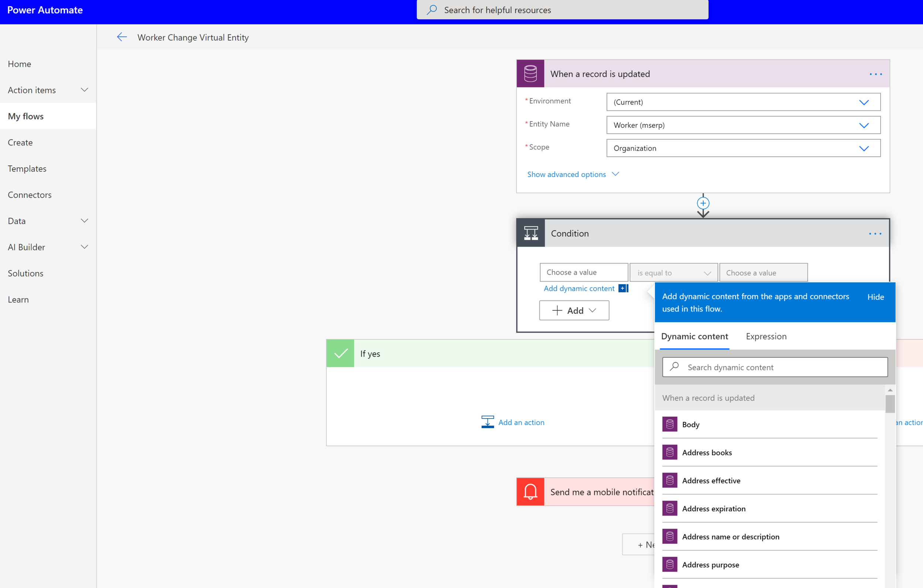Select Address effective dynamic content item
The height and width of the screenshot is (588, 923).
click(x=770, y=480)
